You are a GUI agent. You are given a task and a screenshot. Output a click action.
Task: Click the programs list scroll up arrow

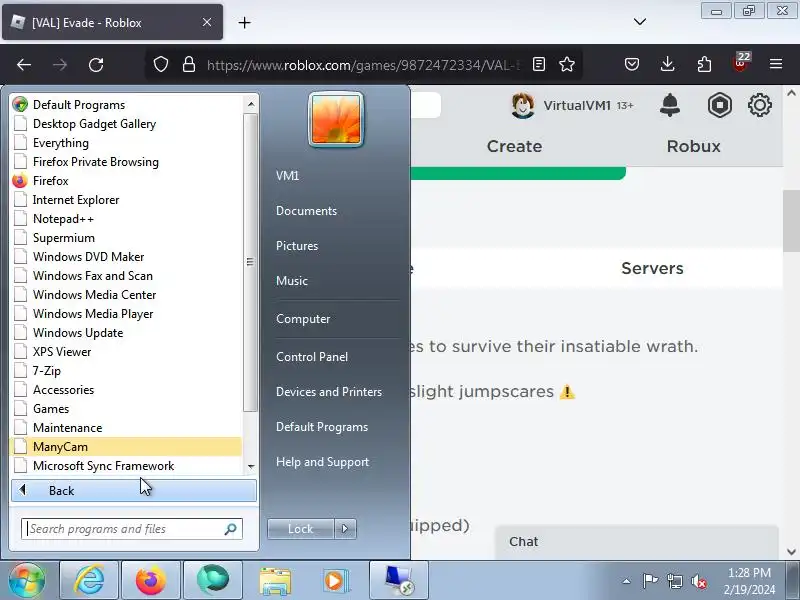point(251,104)
